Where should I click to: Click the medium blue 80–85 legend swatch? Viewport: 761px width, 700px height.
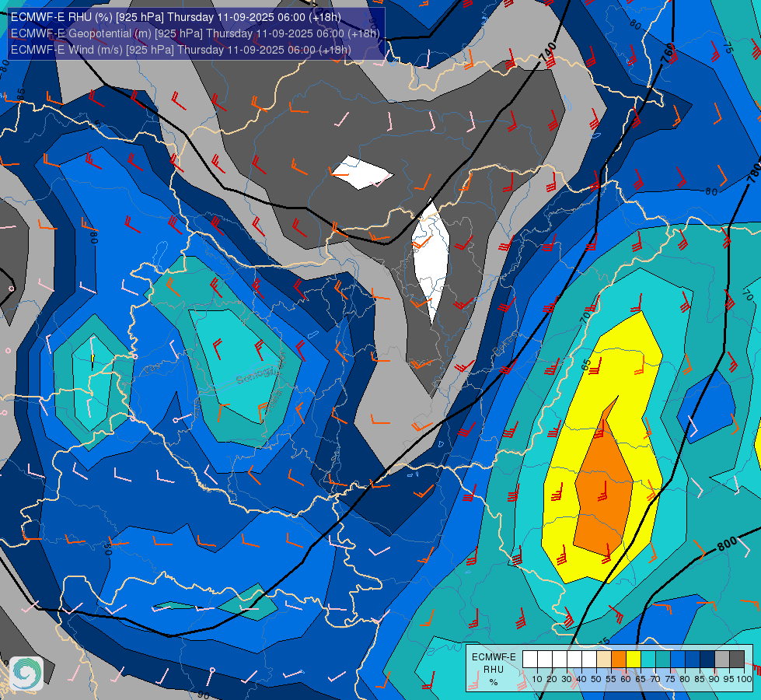coord(693,660)
